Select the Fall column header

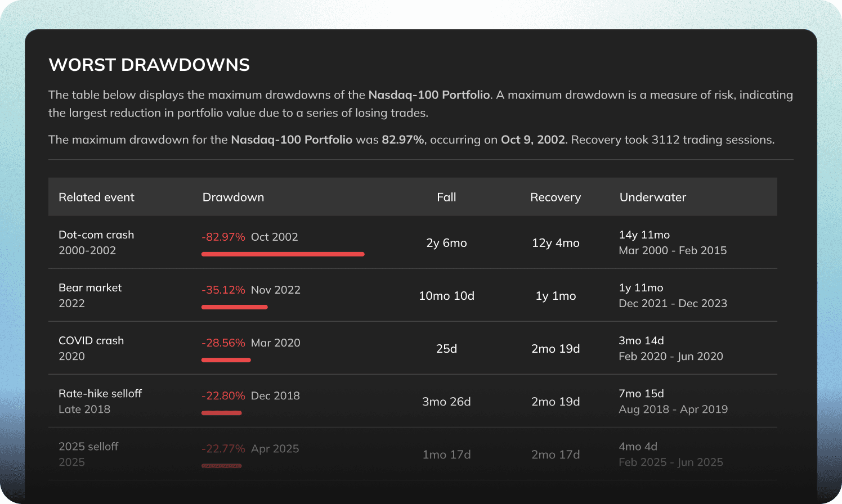446,197
